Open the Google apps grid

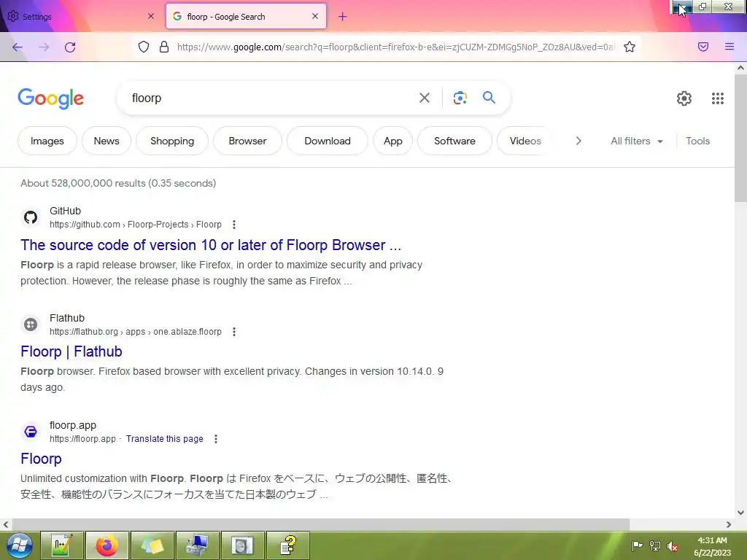point(718,98)
